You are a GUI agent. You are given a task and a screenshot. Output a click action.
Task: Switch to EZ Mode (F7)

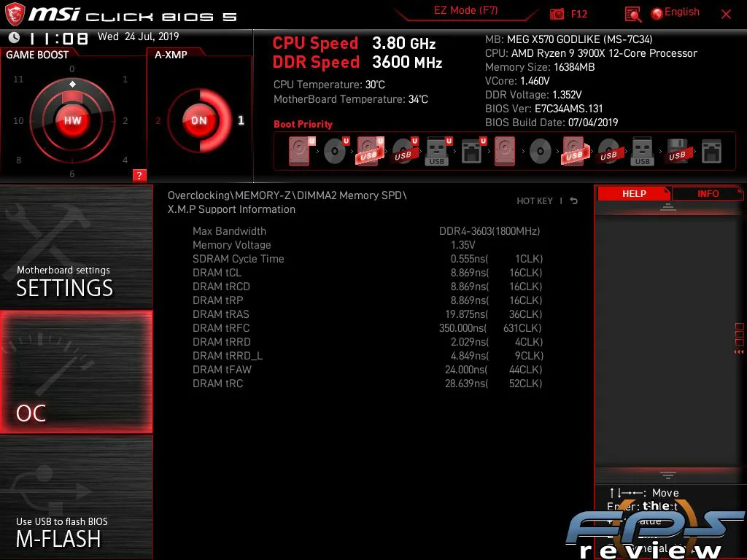pos(466,11)
